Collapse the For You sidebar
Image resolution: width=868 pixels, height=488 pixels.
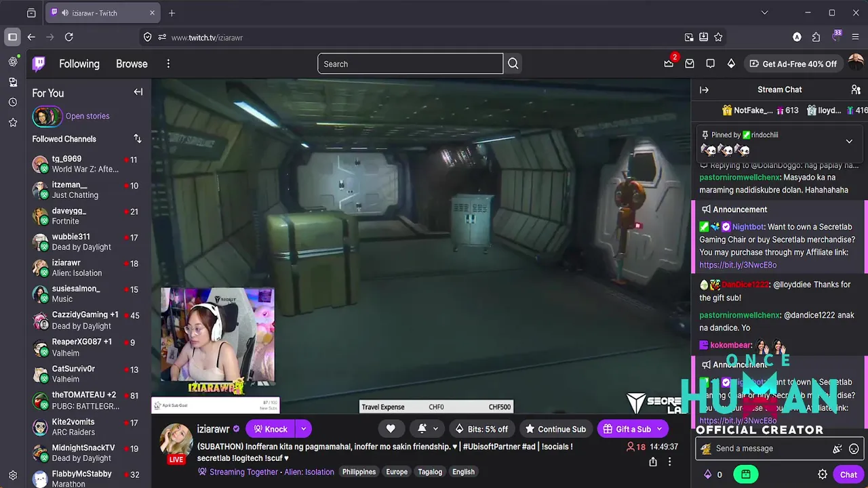click(x=138, y=92)
